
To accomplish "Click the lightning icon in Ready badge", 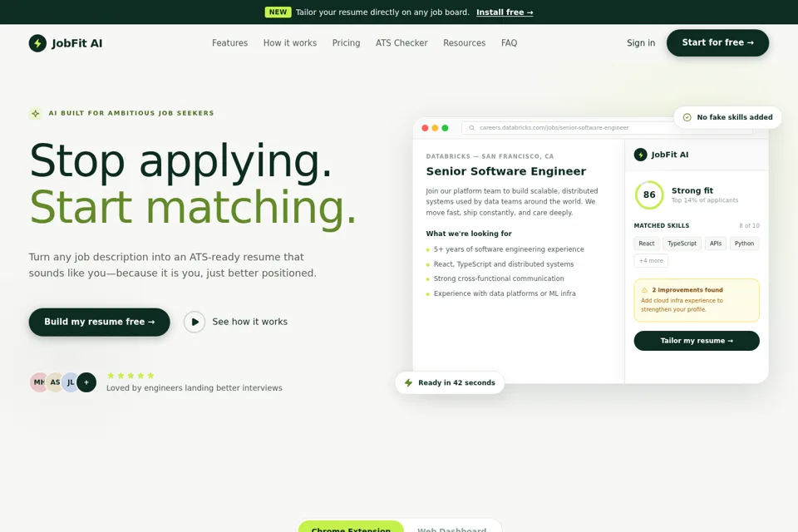I will point(408,383).
